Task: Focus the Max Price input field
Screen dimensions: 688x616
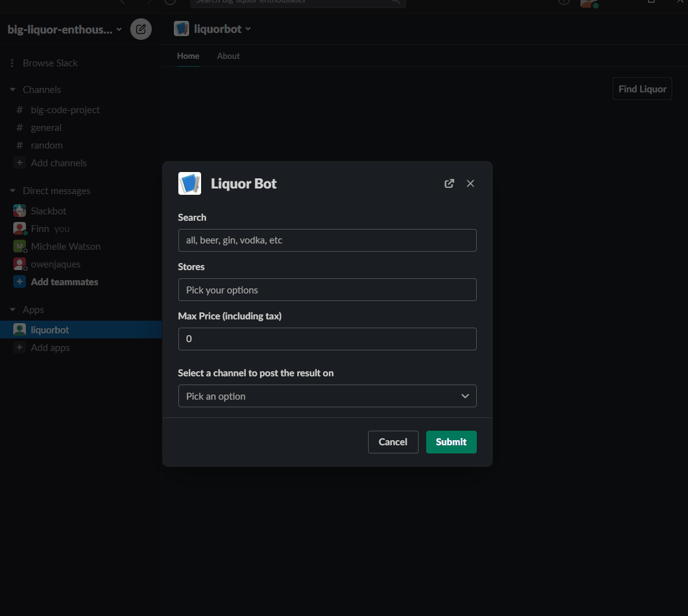Action: tap(328, 339)
